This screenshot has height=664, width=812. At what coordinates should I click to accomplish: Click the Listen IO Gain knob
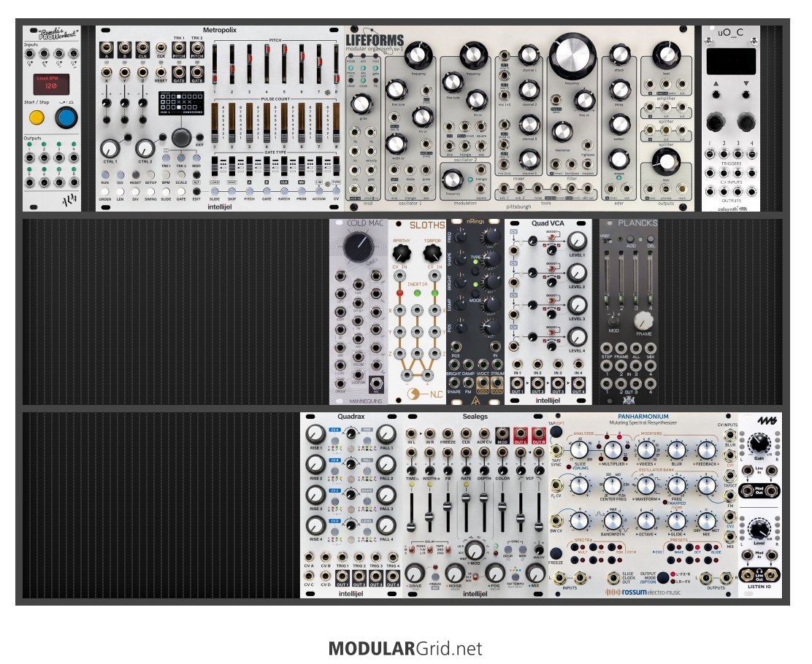pyautogui.click(x=759, y=444)
